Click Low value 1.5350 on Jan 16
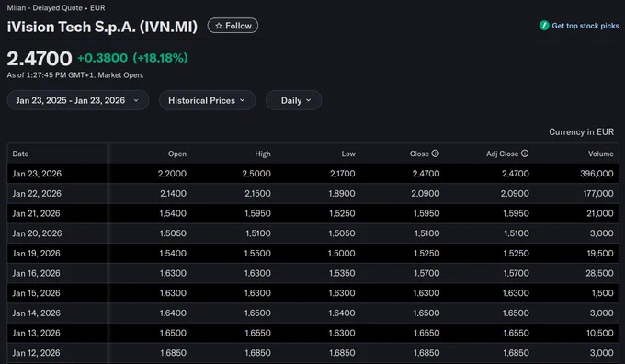 342,273
